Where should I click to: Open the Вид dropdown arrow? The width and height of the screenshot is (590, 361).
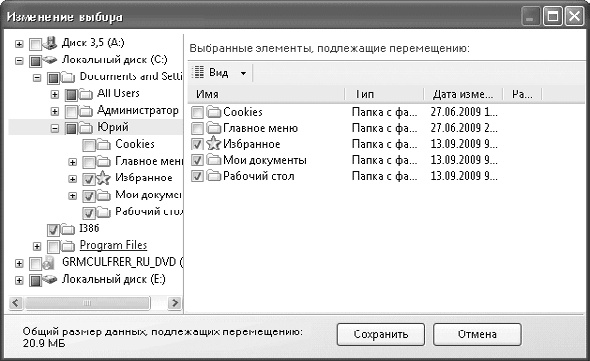(243, 73)
